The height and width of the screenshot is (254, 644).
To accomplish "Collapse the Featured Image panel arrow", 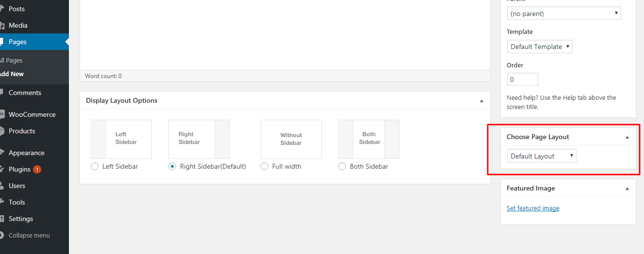I will [x=627, y=189].
